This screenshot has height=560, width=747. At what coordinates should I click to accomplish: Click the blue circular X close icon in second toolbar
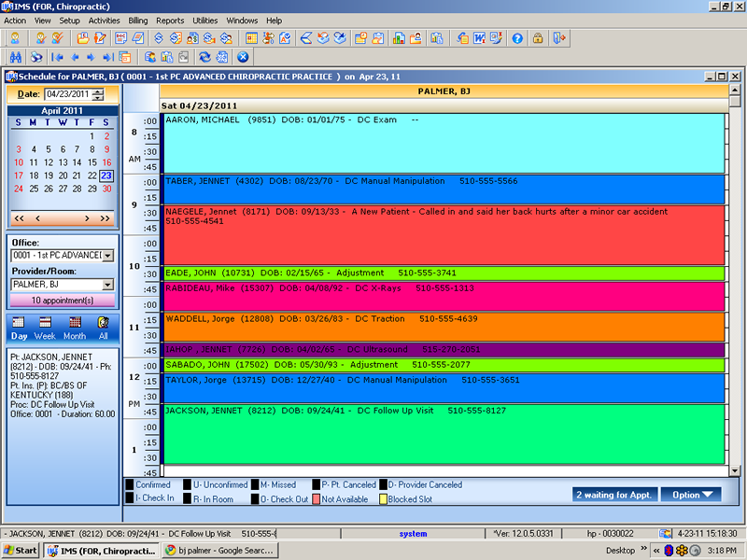242,57
